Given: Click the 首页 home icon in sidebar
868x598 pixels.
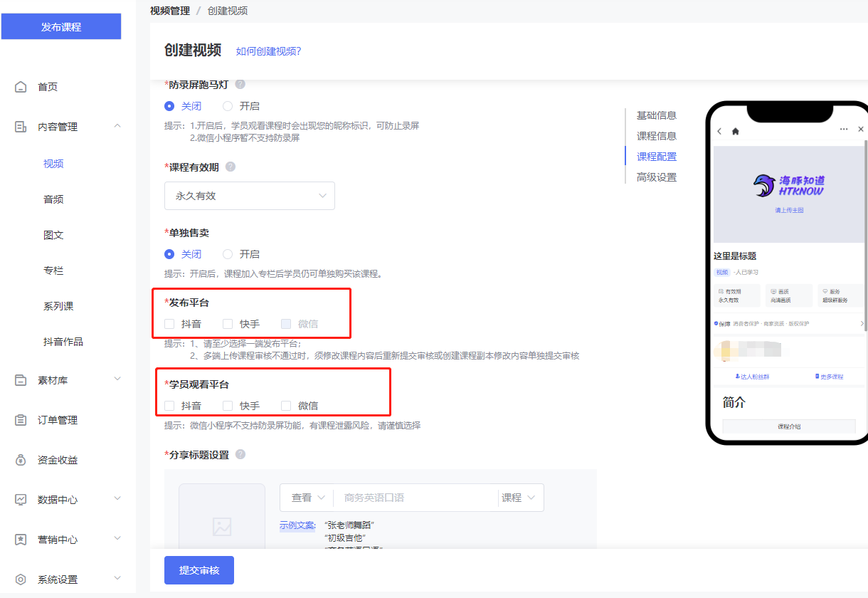Looking at the screenshot, I should click(x=21, y=87).
